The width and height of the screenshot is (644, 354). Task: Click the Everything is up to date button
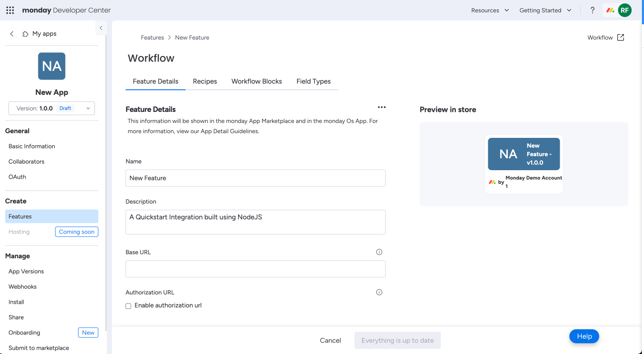tap(398, 340)
